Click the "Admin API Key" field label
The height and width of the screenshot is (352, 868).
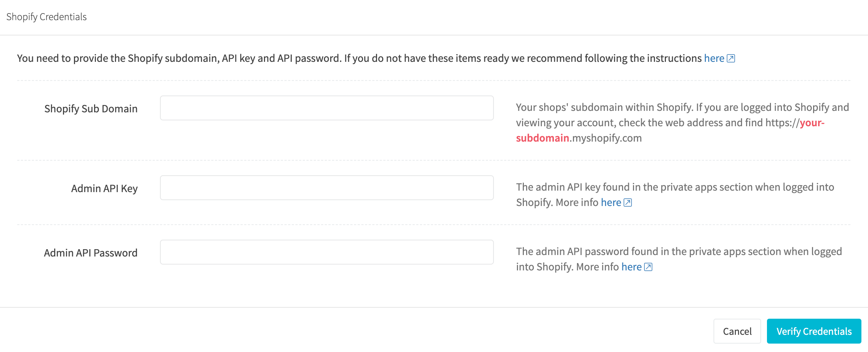pyautogui.click(x=104, y=188)
